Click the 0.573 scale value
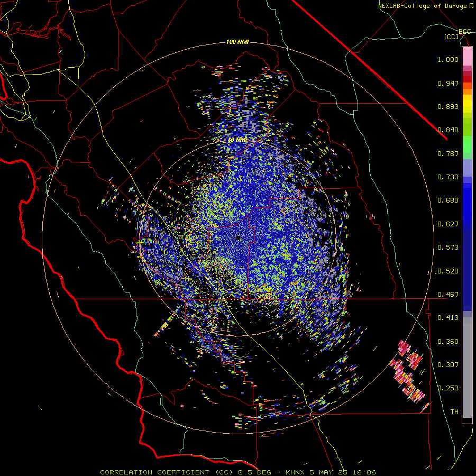 tap(448, 248)
